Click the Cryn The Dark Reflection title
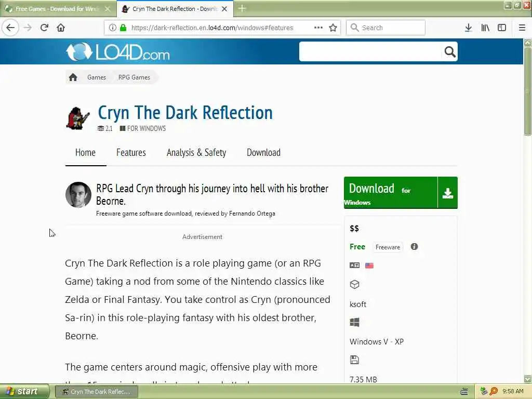 [185, 112]
